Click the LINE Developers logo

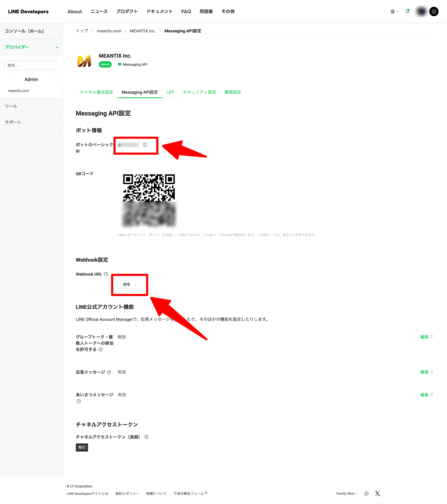click(x=28, y=12)
